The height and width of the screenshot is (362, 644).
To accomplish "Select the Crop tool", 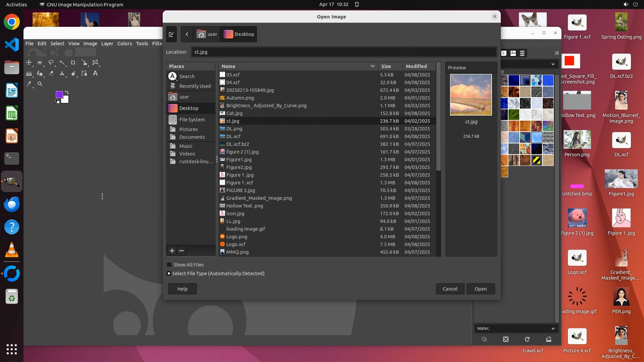I will tap(73, 63).
